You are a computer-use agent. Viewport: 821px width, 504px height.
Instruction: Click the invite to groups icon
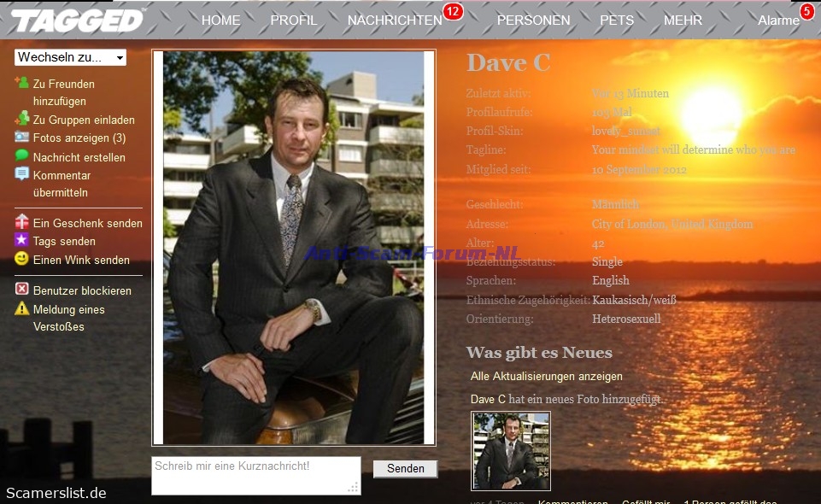[22, 120]
